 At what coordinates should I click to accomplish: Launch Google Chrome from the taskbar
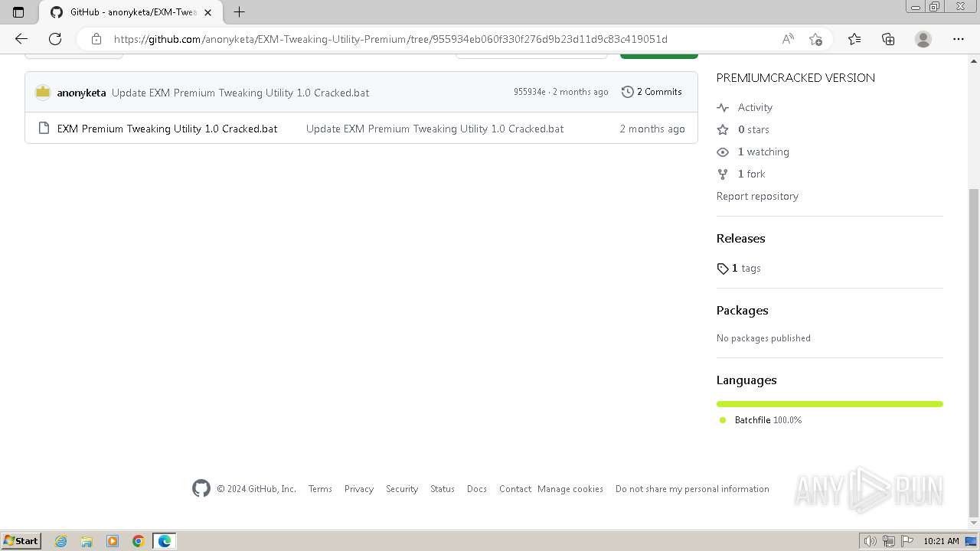138,541
